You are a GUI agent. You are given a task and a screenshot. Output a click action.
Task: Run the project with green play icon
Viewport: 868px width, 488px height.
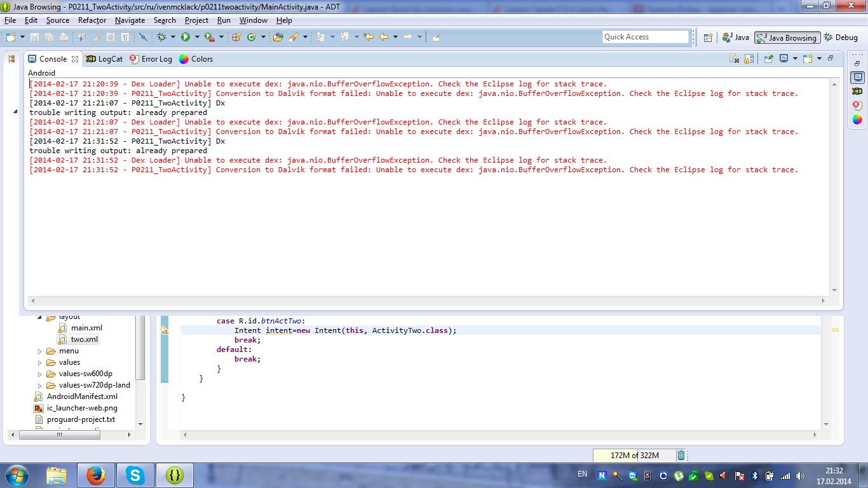tap(186, 37)
